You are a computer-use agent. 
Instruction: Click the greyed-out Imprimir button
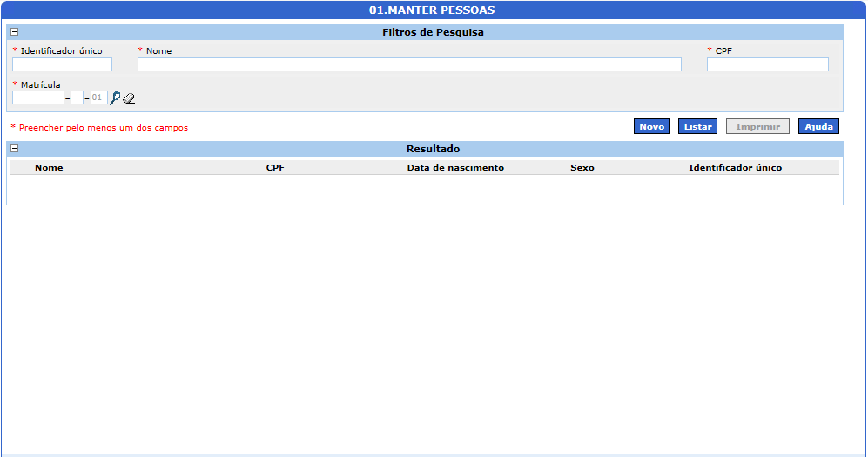(x=757, y=127)
